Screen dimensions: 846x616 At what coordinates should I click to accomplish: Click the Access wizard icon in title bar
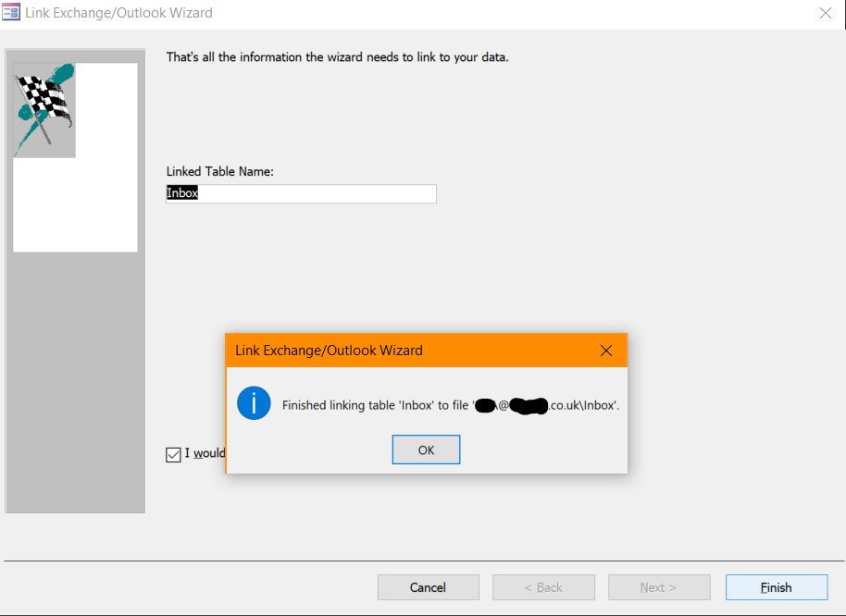coord(11,13)
